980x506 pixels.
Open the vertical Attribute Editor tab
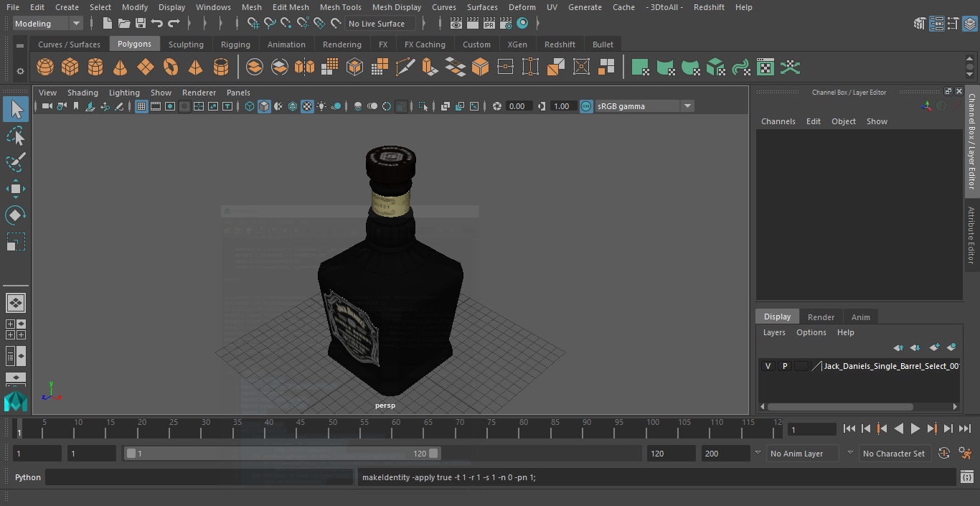click(x=971, y=236)
